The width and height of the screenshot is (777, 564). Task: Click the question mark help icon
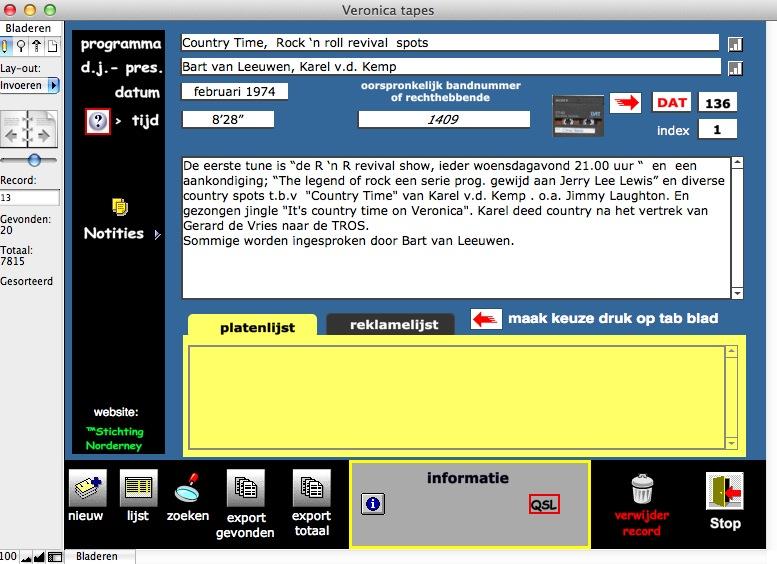click(98, 121)
